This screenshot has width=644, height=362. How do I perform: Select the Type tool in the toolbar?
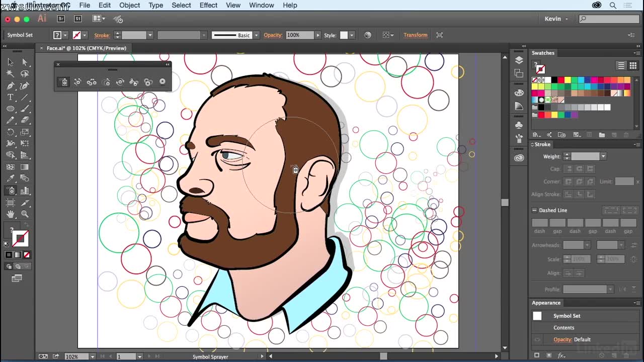(10, 97)
